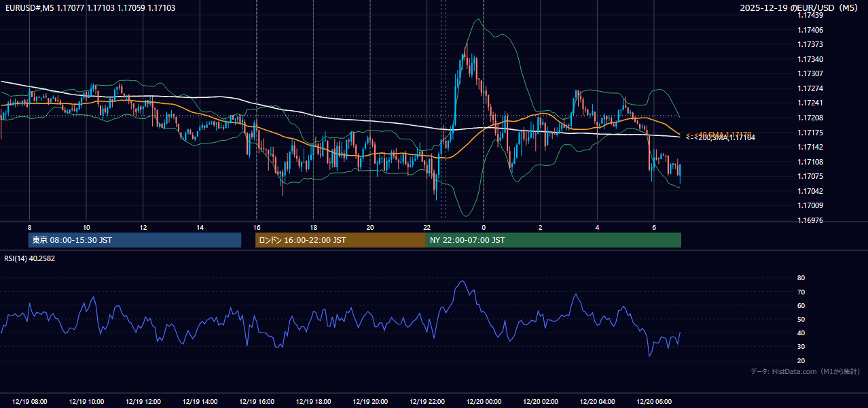Click the 12/19 14:00 time label
868x408 pixels.
pyautogui.click(x=200, y=402)
